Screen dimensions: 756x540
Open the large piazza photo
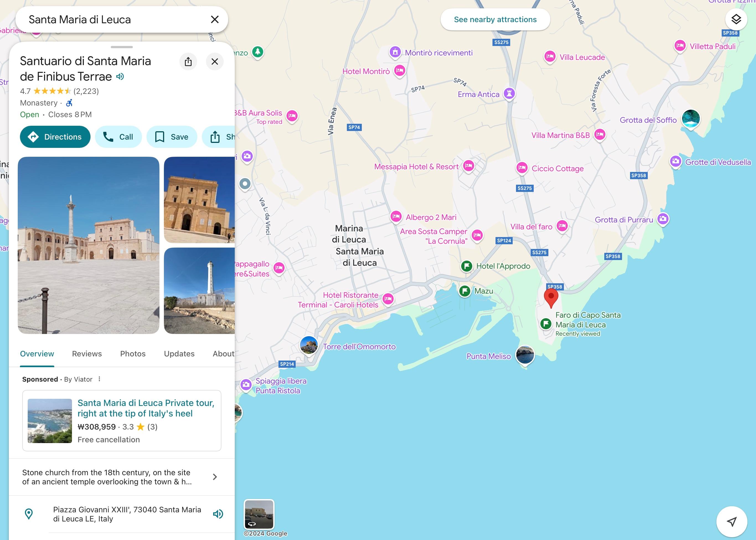point(88,245)
